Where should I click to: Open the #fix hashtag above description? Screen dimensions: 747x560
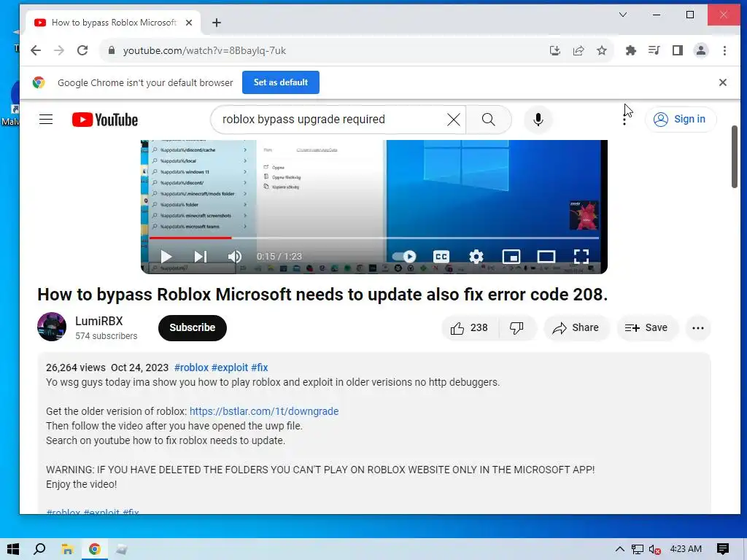pyautogui.click(x=260, y=367)
